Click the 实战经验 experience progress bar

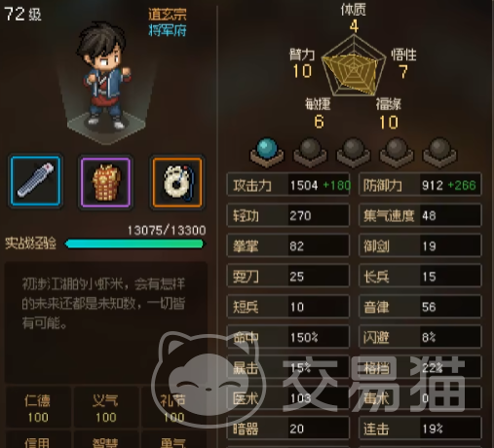click(x=134, y=243)
